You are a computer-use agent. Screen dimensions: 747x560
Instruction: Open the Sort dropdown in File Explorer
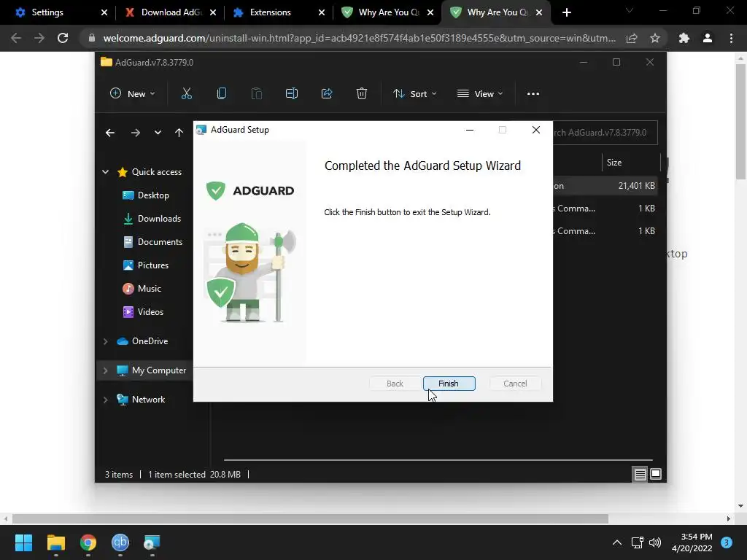tap(414, 94)
